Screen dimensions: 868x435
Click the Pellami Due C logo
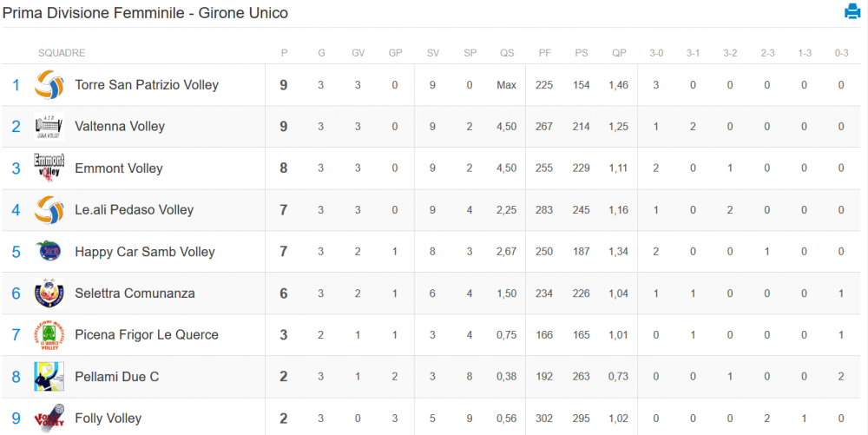(49, 376)
